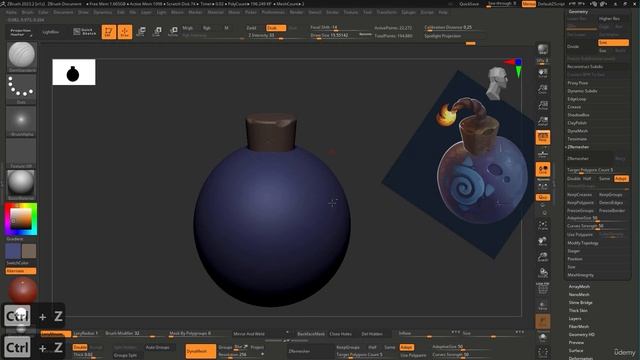Image resolution: width=640 pixels, height=360 pixels.
Task: Expand the DynaMesh section in Geometry
Action: 578,131
